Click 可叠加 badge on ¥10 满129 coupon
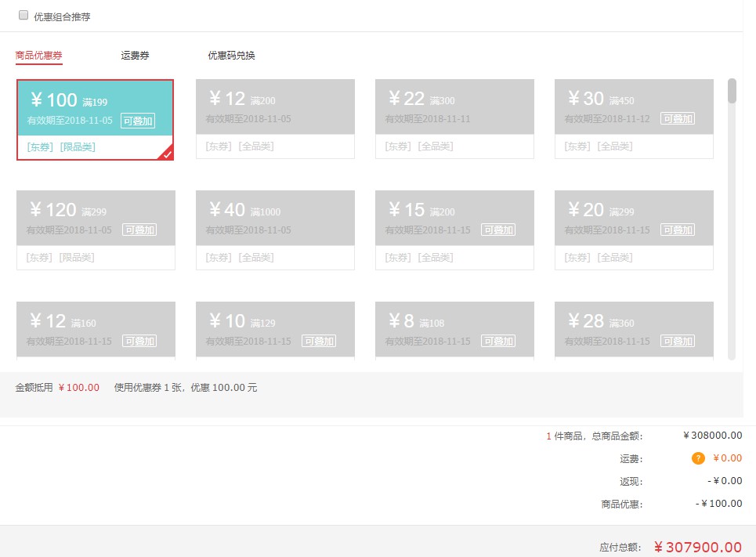Viewport: 756px width, 557px height. (x=319, y=341)
